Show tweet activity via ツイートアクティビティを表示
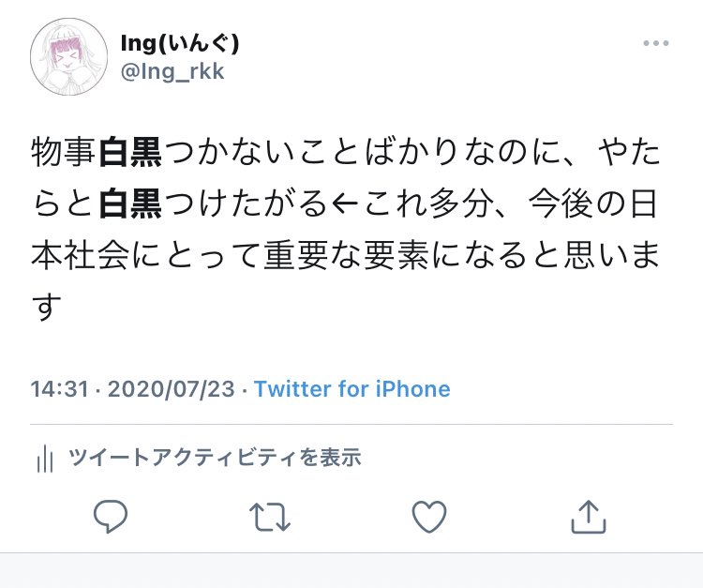The width and height of the screenshot is (703, 588). [x=214, y=459]
